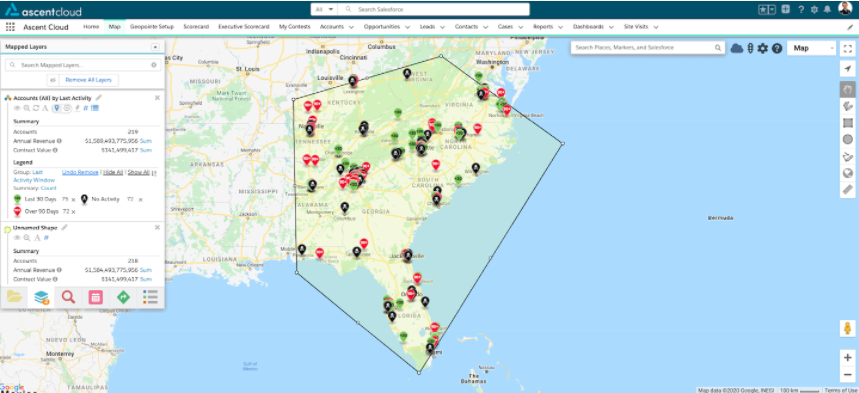Viewport: 859px width, 393px height.
Task: Open the layers stack panel tab
Action: click(42, 297)
